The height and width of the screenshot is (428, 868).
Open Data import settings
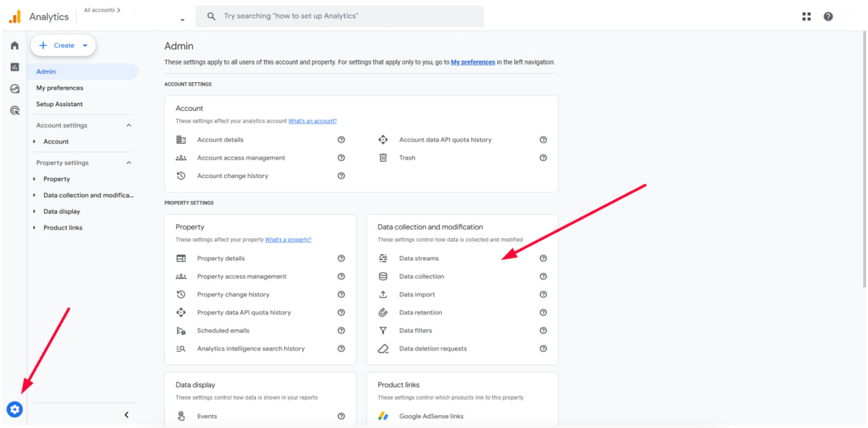[417, 294]
